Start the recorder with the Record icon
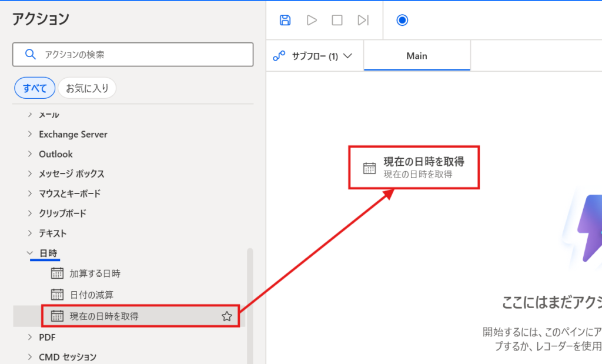This screenshot has width=602, height=364. click(402, 20)
